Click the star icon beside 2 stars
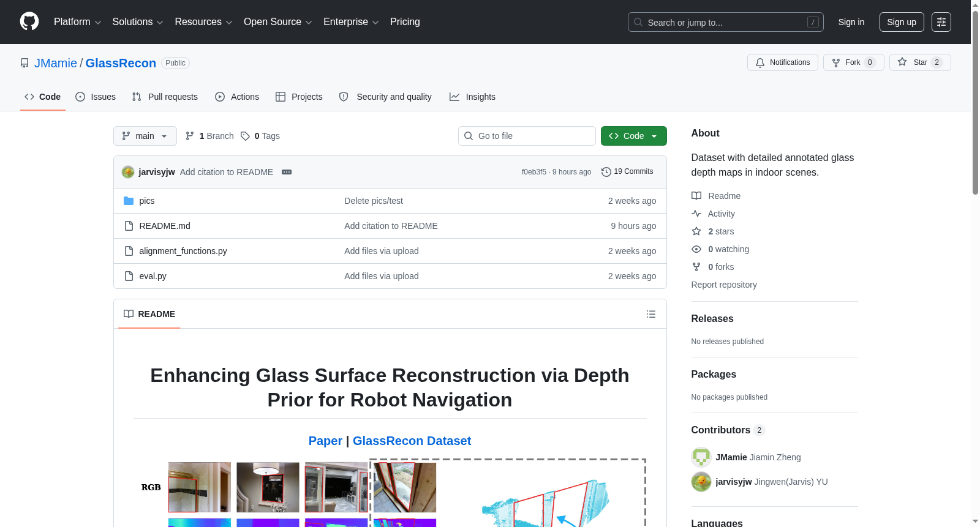Viewport: 980px width, 527px height. tap(696, 231)
